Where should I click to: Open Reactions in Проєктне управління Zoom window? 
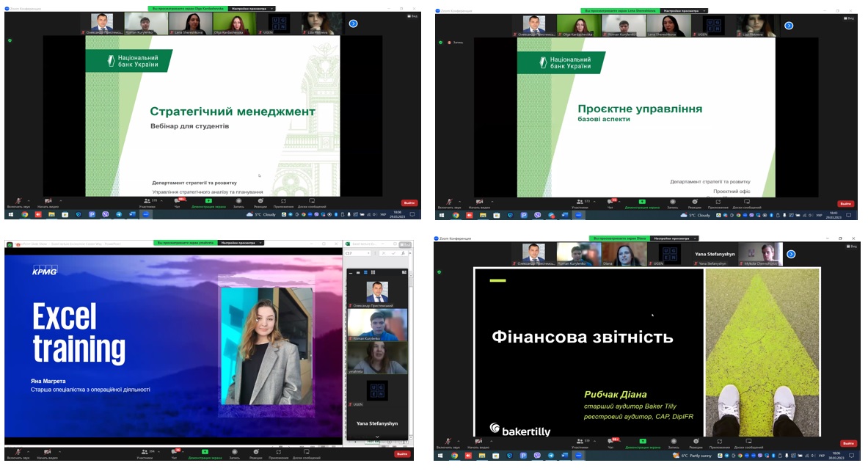(x=695, y=203)
